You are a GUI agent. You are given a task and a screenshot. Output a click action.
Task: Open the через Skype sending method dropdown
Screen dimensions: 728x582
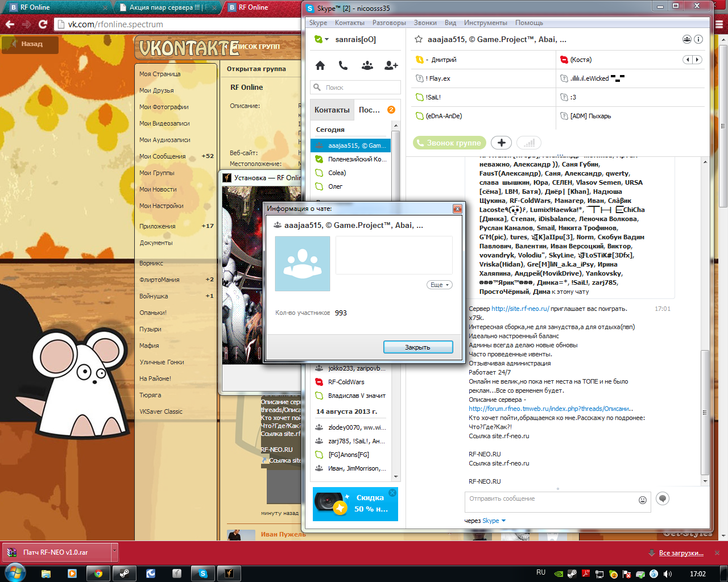tap(494, 521)
